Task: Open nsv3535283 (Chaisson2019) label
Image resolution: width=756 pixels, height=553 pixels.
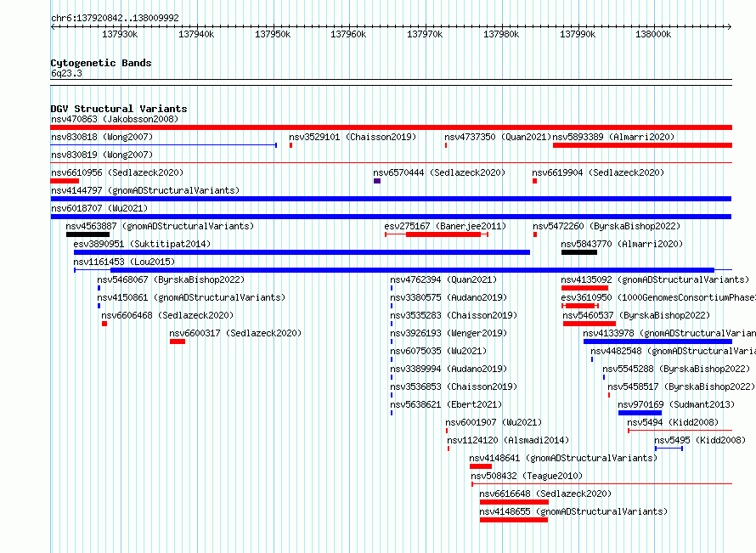Action: pyautogui.click(x=454, y=315)
